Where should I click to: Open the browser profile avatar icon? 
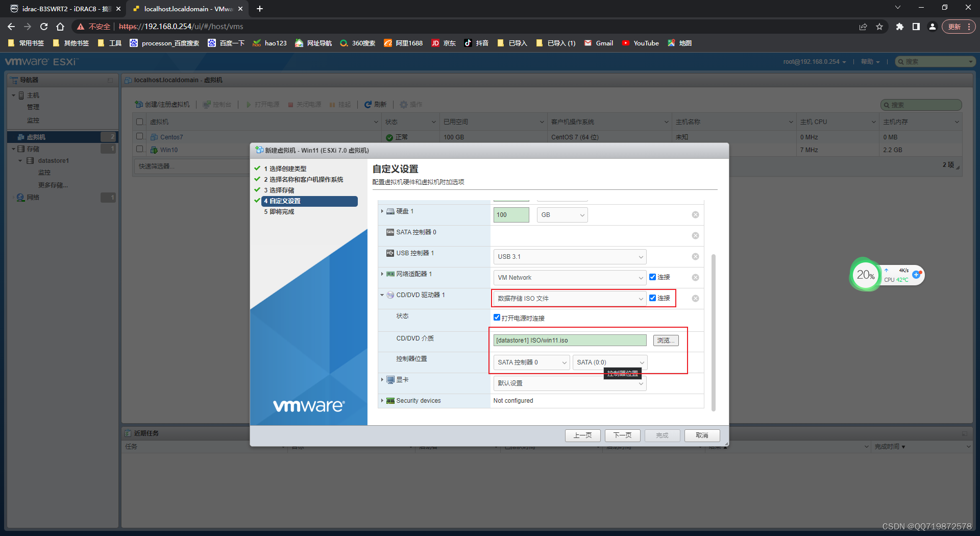[x=932, y=27]
